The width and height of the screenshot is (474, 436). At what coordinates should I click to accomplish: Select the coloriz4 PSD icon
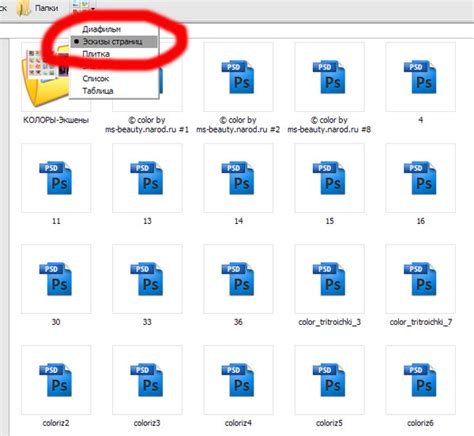click(238, 380)
